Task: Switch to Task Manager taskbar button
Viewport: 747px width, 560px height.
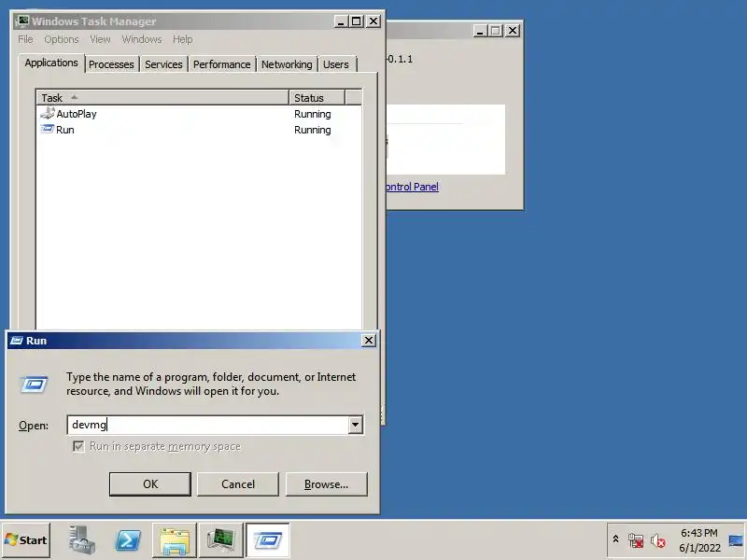Action: (x=221, y=540)
